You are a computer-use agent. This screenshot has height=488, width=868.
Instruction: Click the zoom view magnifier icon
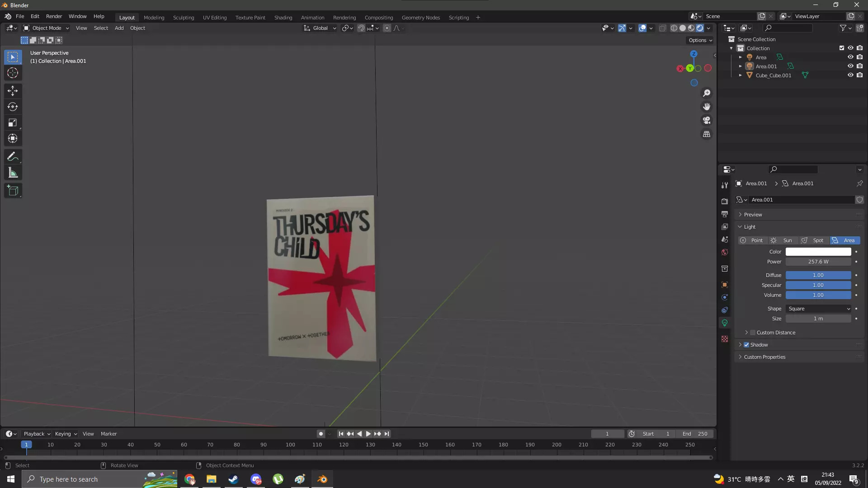[x=707, y=93]
